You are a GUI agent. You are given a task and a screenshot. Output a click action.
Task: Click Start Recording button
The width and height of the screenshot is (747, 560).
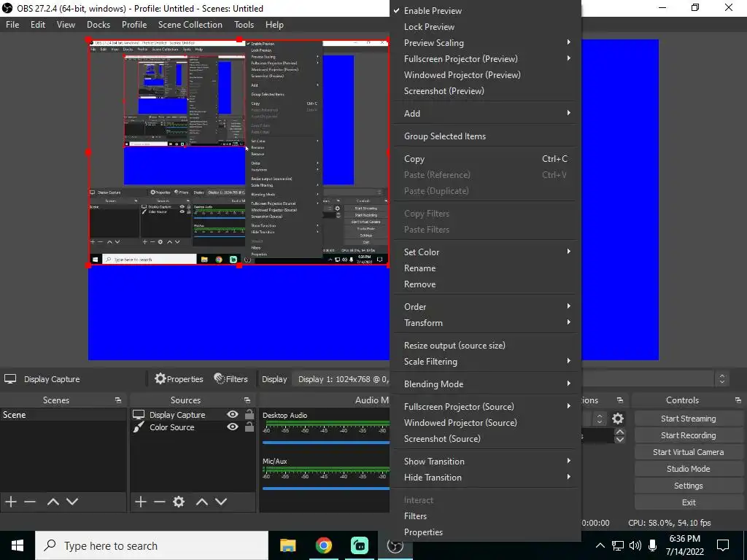pos(688,435)
